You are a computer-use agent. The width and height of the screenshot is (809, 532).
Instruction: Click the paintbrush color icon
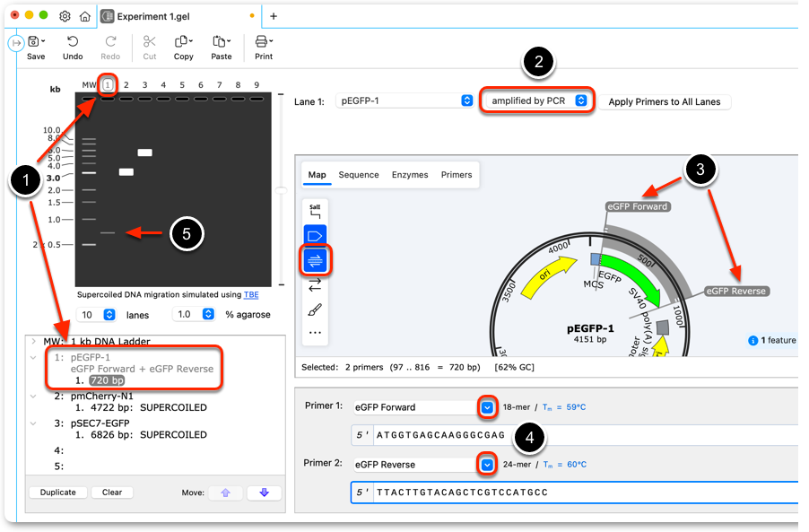(x=315, y=310)
